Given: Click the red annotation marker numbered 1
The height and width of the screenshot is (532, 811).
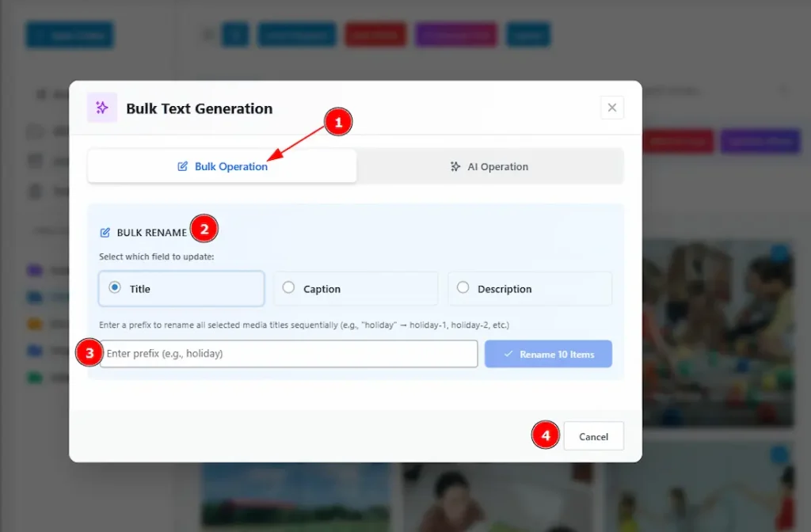Looking at the screenshot, I should pos(338,122).
